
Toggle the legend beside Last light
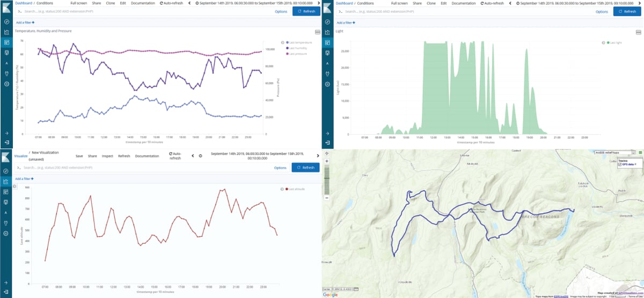point(604,42)
